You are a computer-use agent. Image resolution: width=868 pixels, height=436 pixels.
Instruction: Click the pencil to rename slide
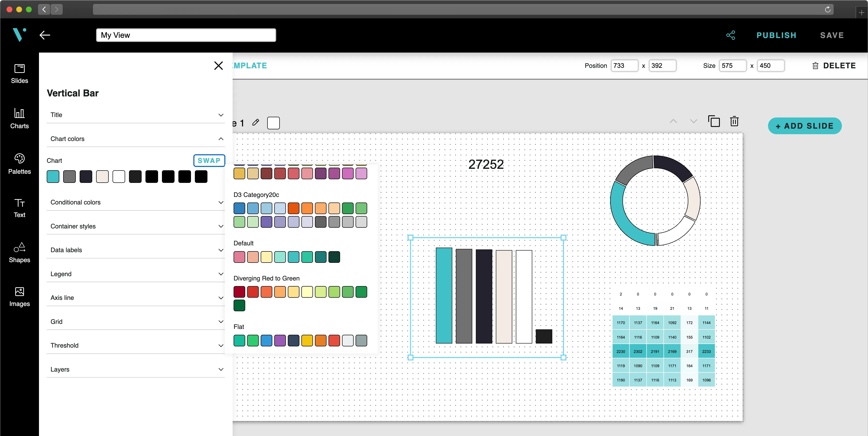255,122
